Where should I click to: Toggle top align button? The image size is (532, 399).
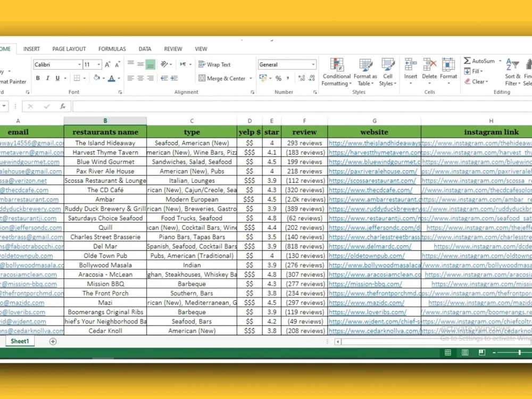pyautogui.click(x=130, y=63)
